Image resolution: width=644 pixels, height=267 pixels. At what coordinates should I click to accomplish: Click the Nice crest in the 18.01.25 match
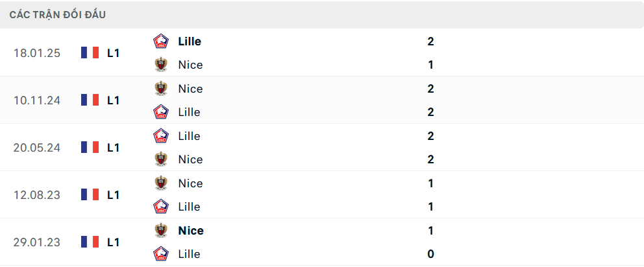(160, 65)
